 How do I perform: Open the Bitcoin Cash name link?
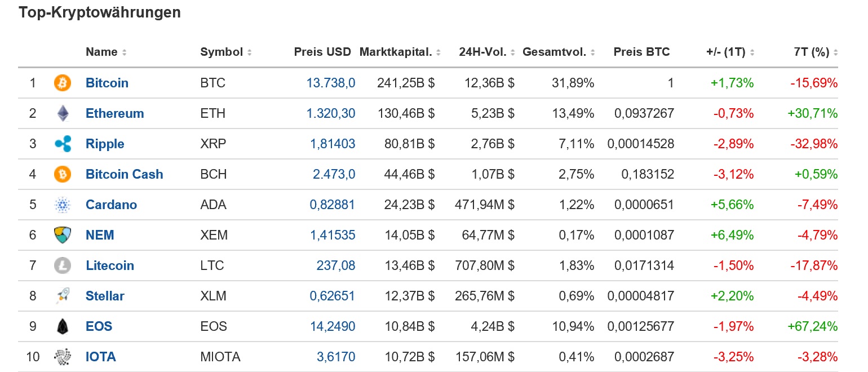click(x=124, y=175)
